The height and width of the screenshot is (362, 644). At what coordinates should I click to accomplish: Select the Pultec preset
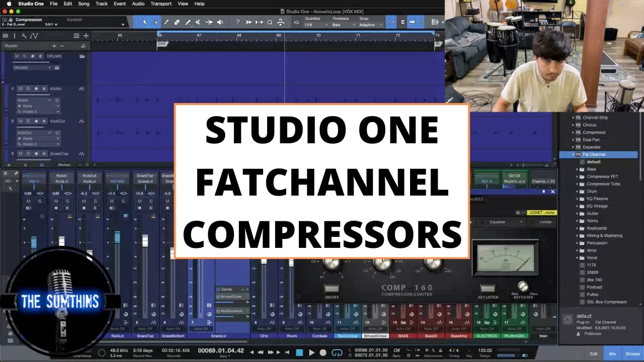click(x=592, y=295)
